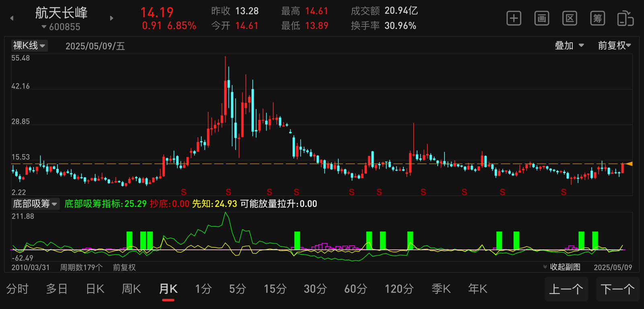Click 昨收 value 13.28
The width and height of the screenshot is (644, 309).
click(247, 11)
